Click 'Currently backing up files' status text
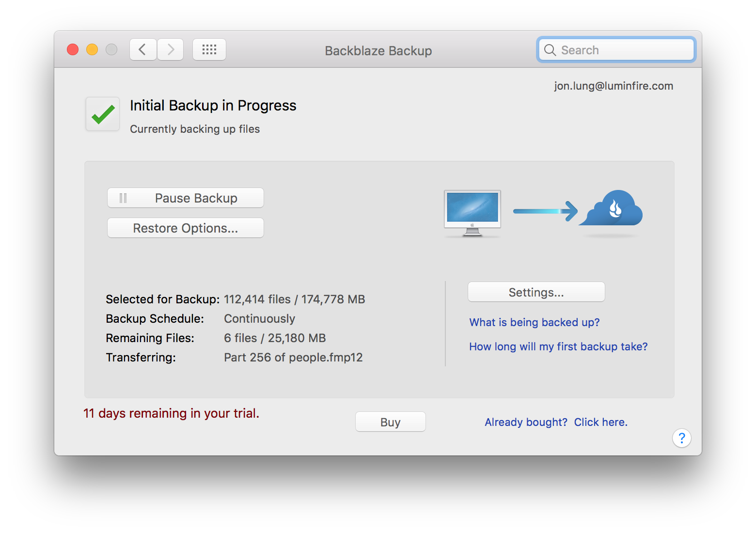The width and height of the screenshot is (756, 533). click(195, 129)
